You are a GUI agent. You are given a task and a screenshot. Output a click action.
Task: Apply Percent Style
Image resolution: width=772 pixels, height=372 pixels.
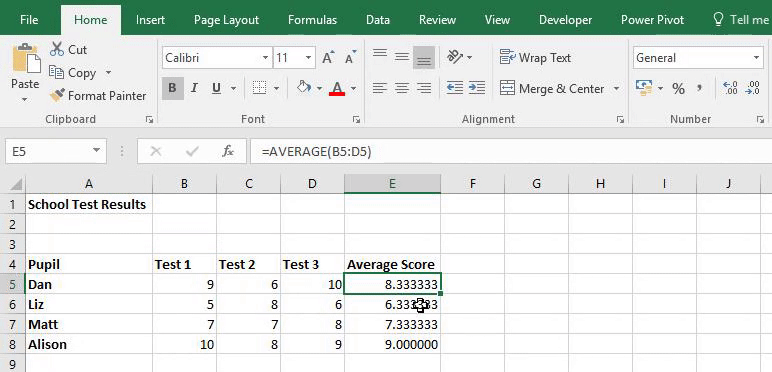click(678, 89)
